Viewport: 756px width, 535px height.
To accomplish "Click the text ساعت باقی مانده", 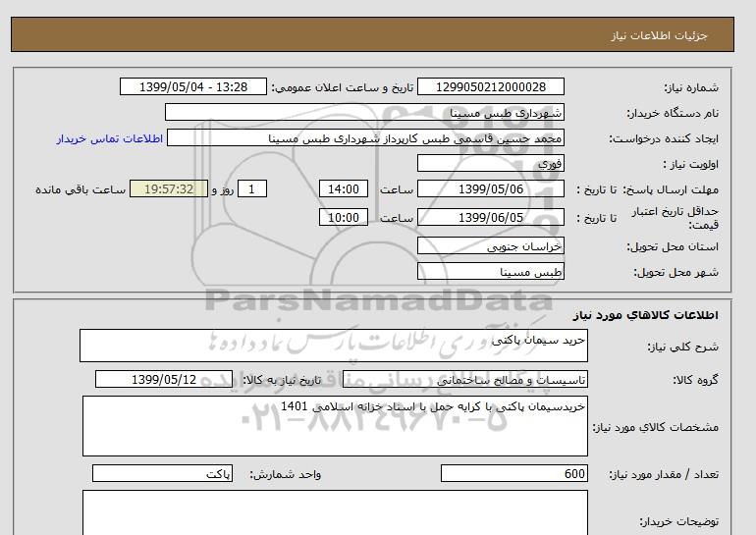I will click(81, 189).
